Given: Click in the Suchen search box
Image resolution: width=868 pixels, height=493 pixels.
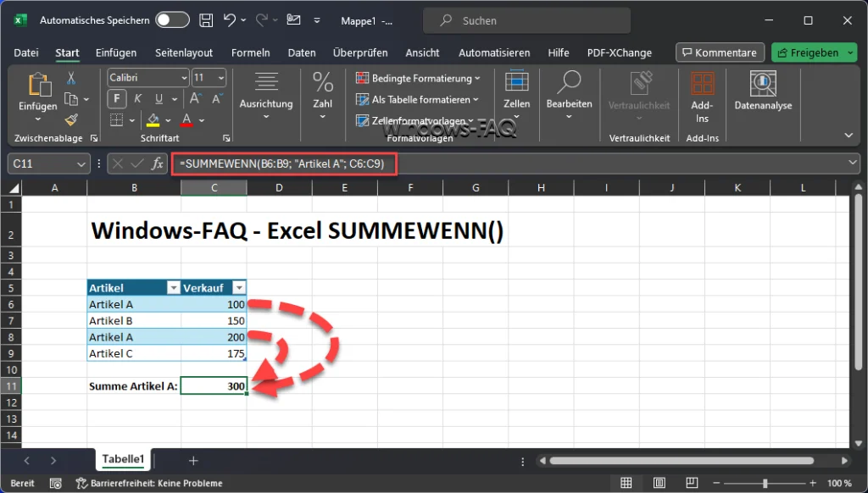Looking at the screenshot, I should tap(526, 20).
